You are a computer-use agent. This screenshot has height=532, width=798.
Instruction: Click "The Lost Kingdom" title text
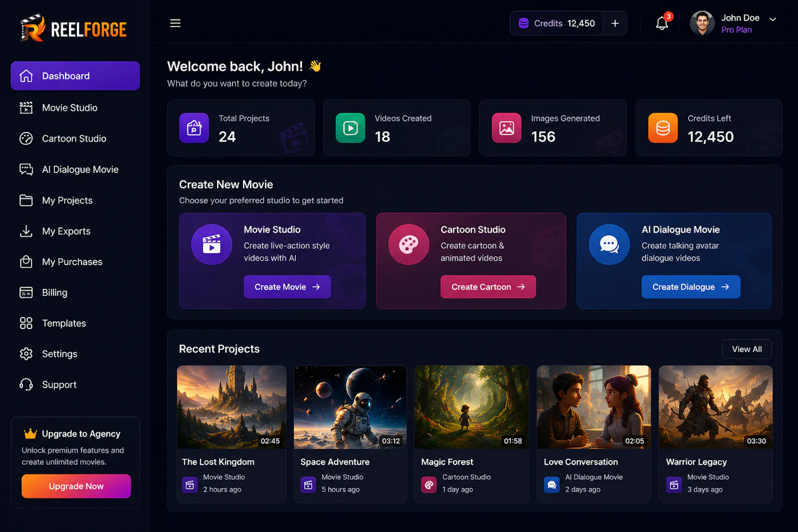pos(218,462)
